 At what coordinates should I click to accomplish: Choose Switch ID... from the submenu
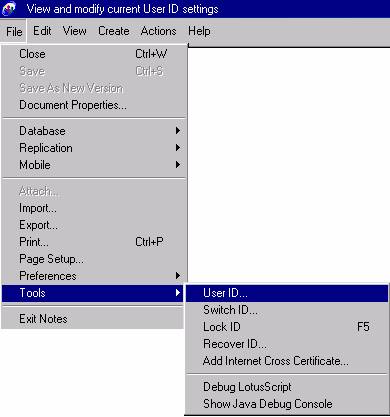pyautogui.click(x=287, y=310)
